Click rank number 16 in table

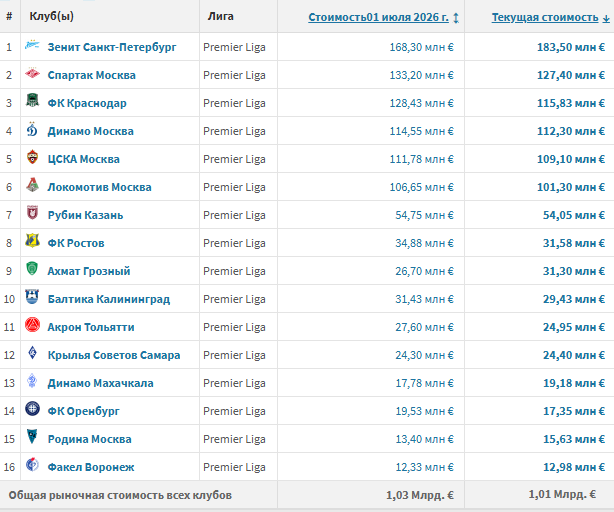pos(9,467)
